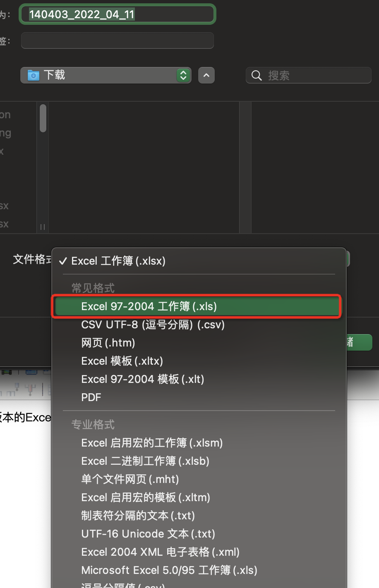Open the 下载 folder location dropdown
The width and height of the screenshot is (379, 588).
click(106, 75)
